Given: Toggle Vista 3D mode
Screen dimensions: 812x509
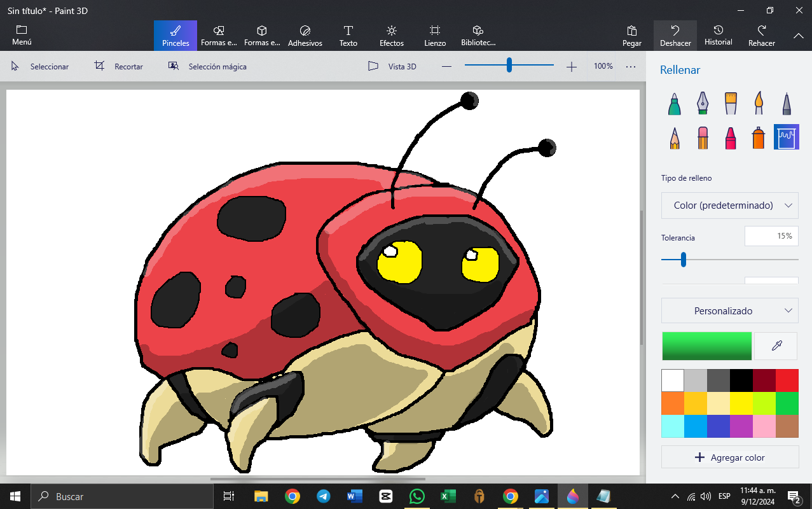Looking at the screenshot, I should [392, 66].
